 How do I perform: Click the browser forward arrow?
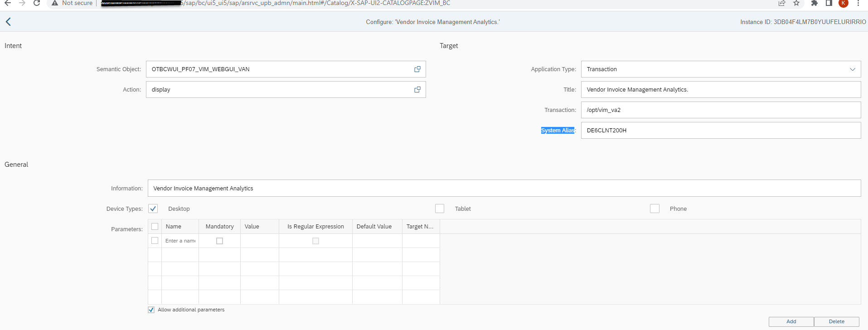pos(22,3)
